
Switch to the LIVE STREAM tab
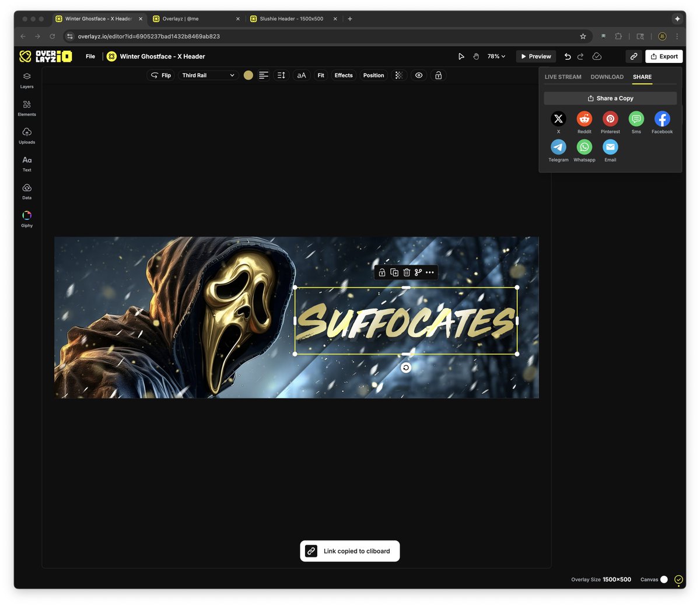click(563, 77)
